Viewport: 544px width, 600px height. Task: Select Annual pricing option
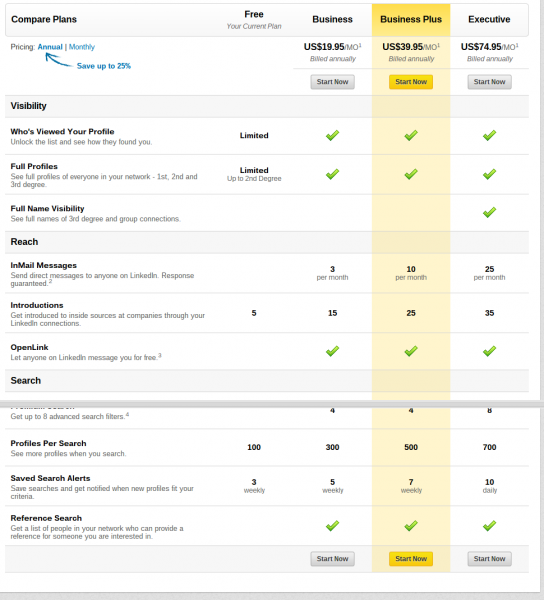[x=50, y=47]
